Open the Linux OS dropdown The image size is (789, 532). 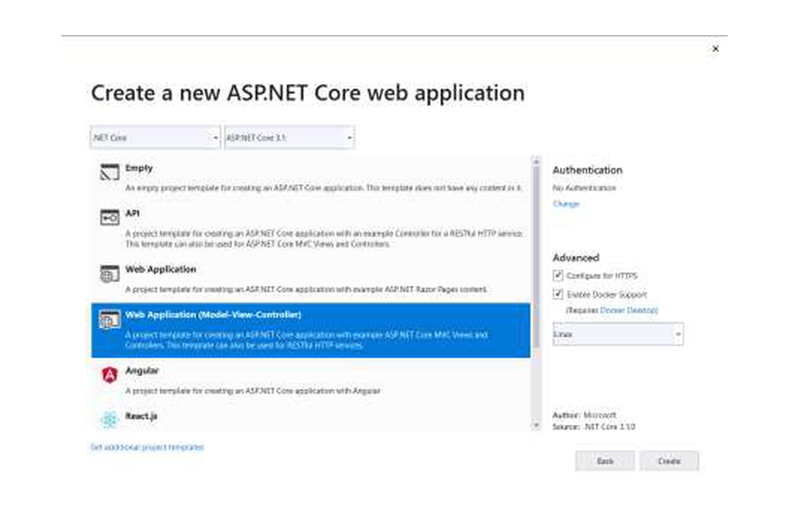pos(618,334)
